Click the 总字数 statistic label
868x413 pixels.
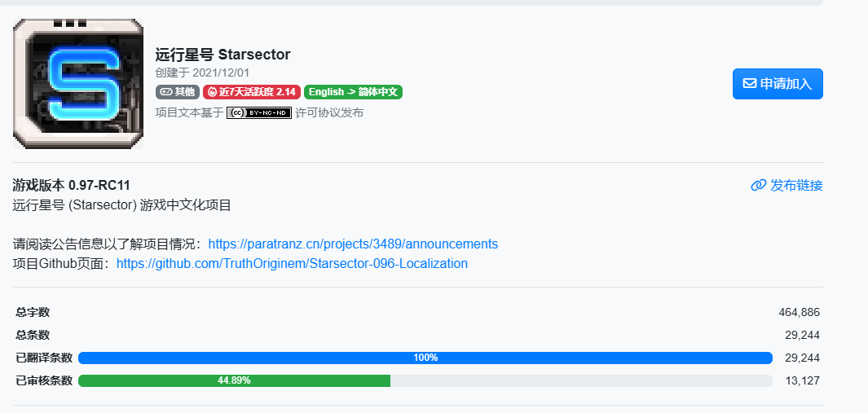[33, 312]
